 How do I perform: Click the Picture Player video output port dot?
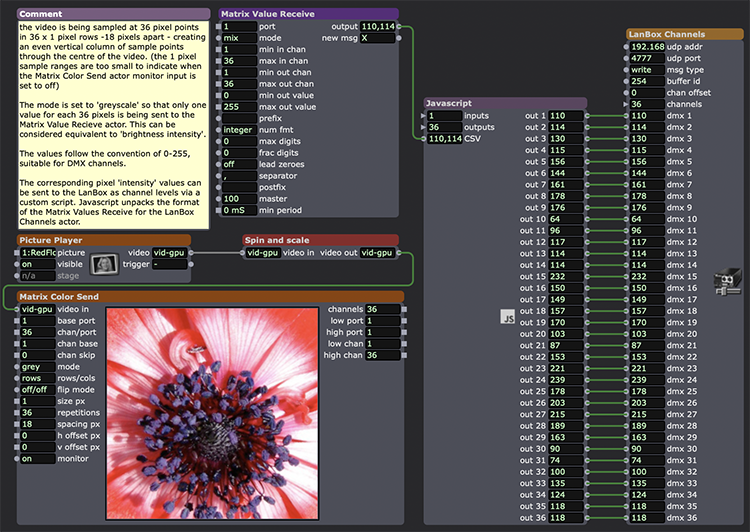point(189,253)
